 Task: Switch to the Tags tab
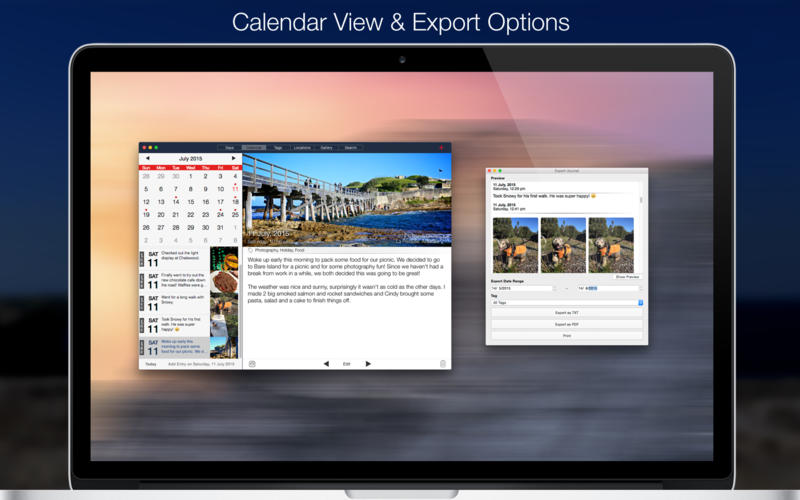[x=278, y=147]
